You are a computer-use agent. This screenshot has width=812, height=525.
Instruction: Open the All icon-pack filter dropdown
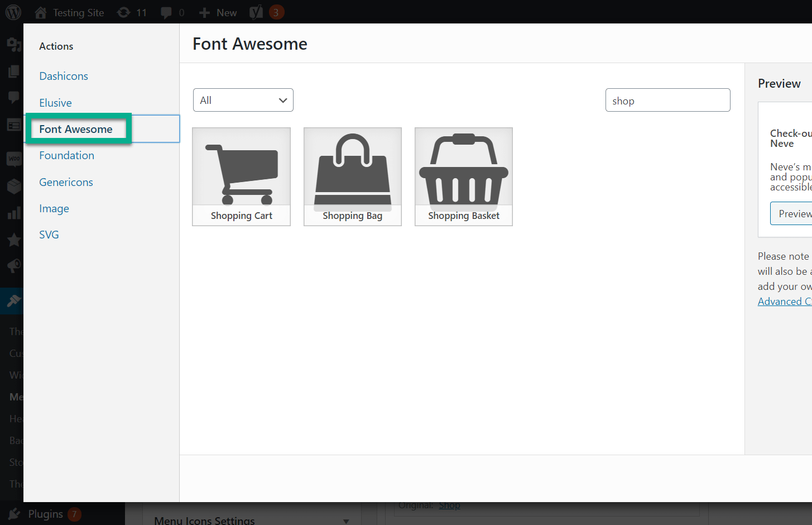point(243,99)
